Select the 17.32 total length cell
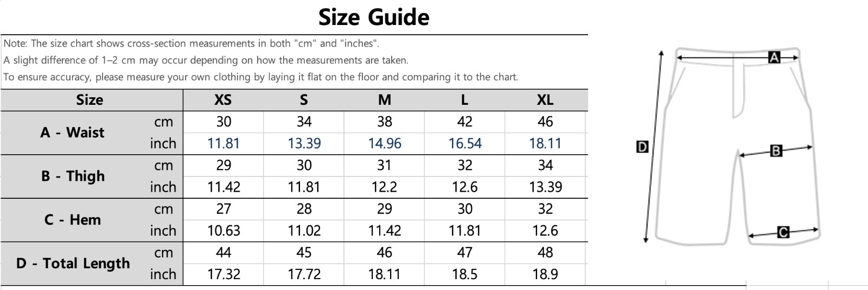Viewport: 868px width, 290px height. click(224, 274)
